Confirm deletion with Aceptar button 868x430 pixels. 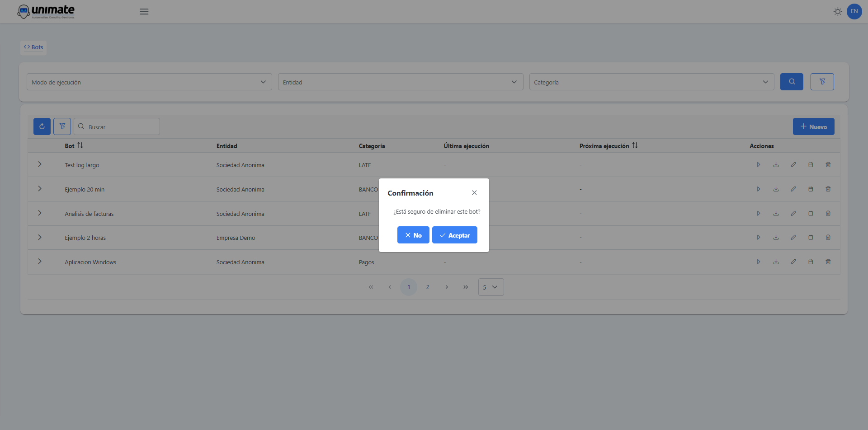454,235
